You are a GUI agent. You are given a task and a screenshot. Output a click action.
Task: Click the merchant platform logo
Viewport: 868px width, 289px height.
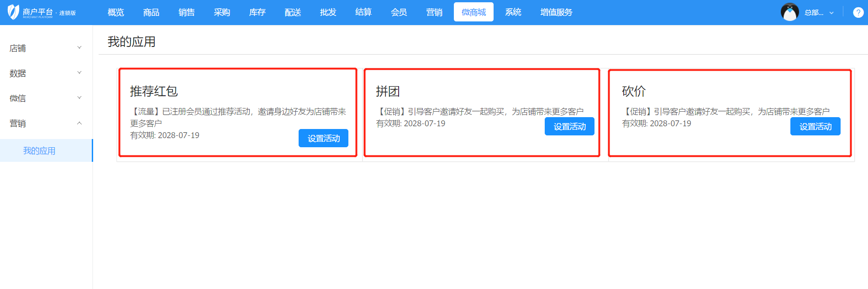click(x=41, y=12)
